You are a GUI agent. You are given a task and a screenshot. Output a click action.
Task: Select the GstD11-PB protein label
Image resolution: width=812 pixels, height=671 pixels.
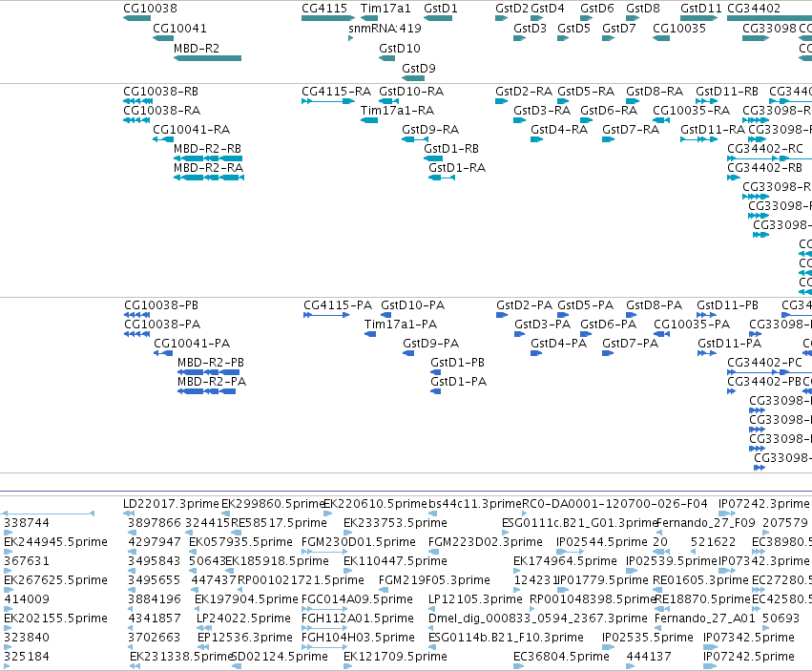(x=727, y=305)
